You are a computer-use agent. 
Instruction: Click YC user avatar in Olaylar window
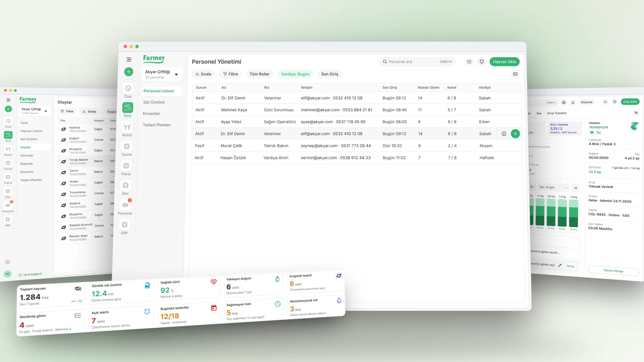click(x=8, y=274)
